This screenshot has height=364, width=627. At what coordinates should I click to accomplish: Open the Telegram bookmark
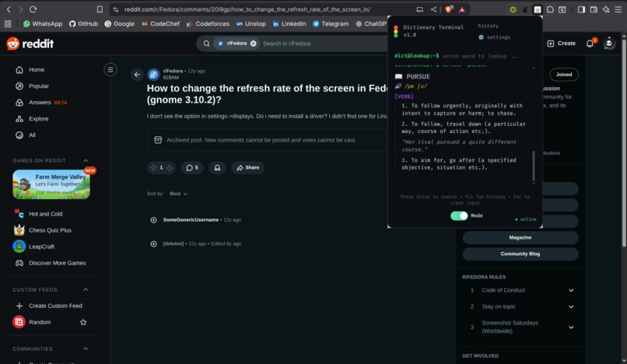pyautogui.click(x=331, y=23)
